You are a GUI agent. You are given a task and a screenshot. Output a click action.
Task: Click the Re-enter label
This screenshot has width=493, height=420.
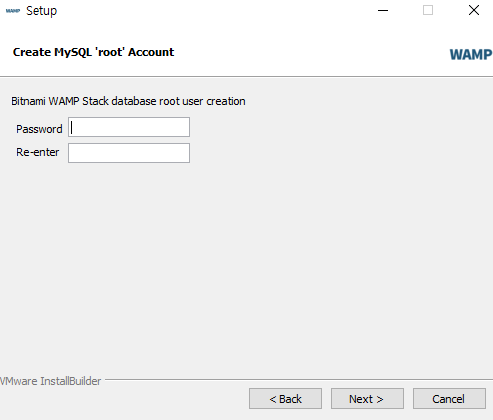point(38,152)
